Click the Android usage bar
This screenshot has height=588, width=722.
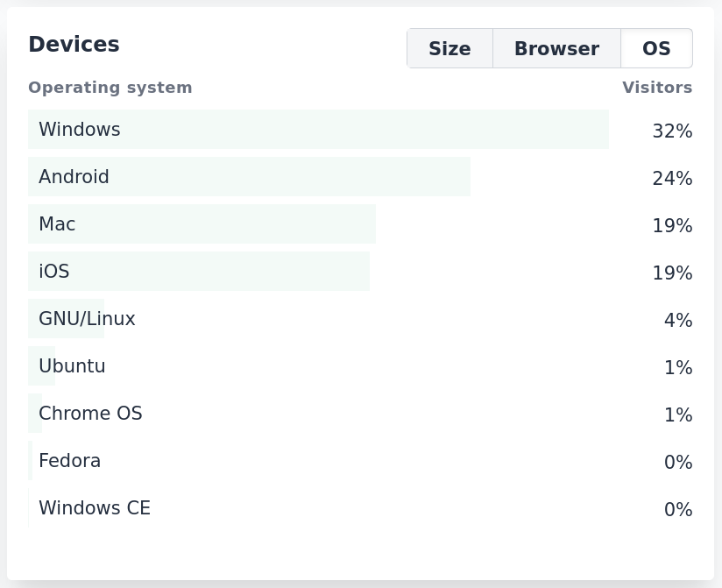250,176
